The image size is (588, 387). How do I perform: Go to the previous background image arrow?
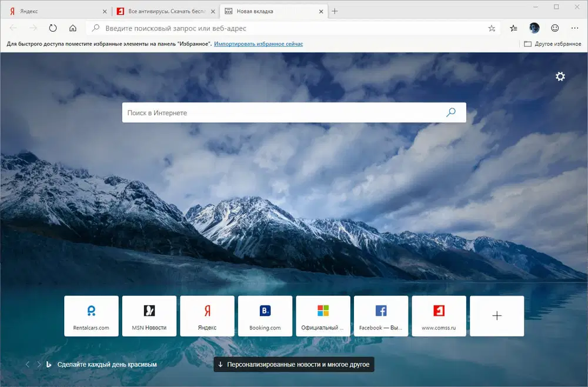[27, 364]
